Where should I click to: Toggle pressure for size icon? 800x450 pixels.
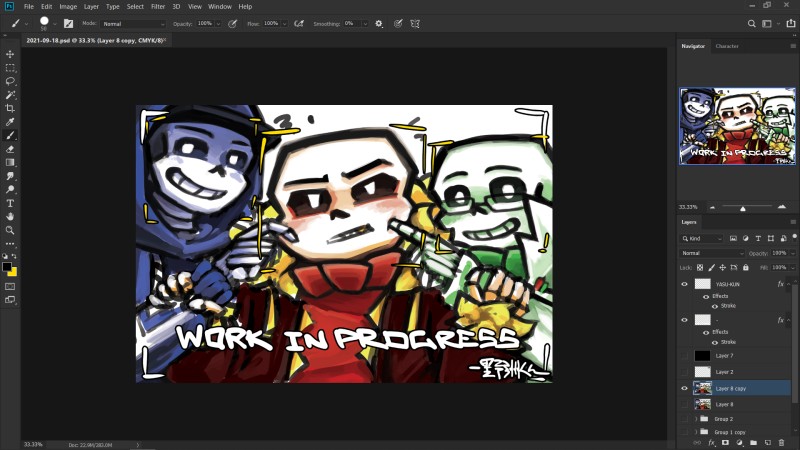pos(398,23)
